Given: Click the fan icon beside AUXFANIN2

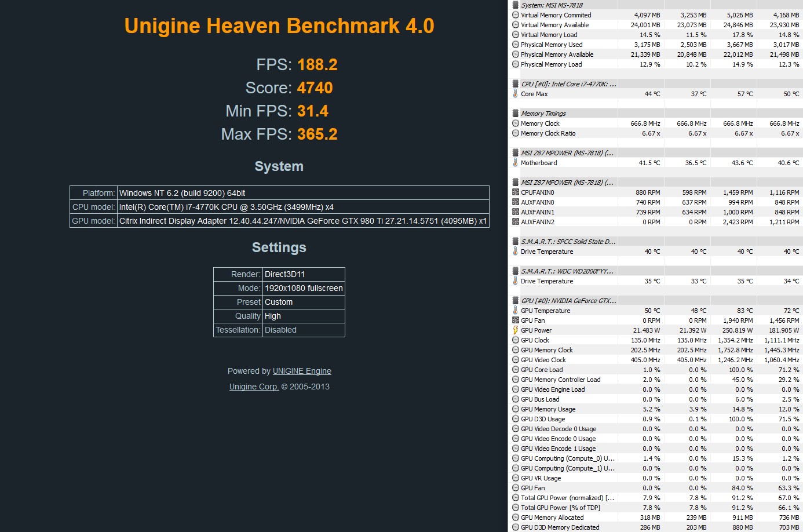Looking at the screenshot, I should point(516,222).
